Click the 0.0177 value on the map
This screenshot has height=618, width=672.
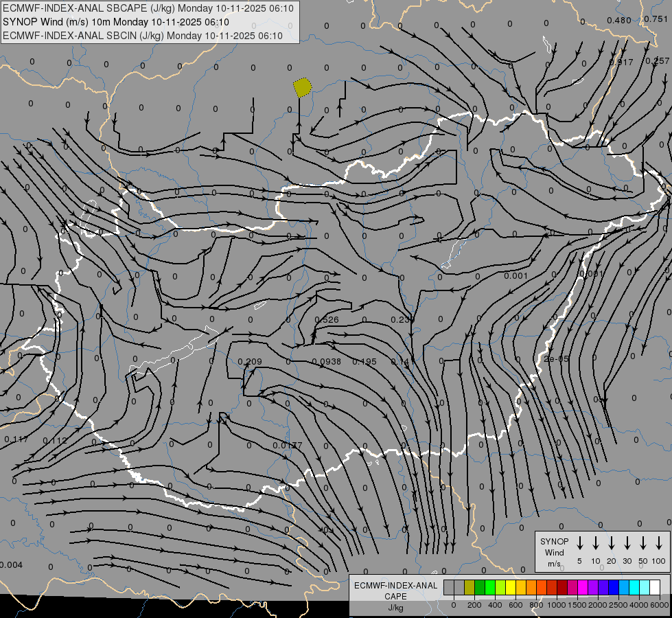[x=288, y=446]
